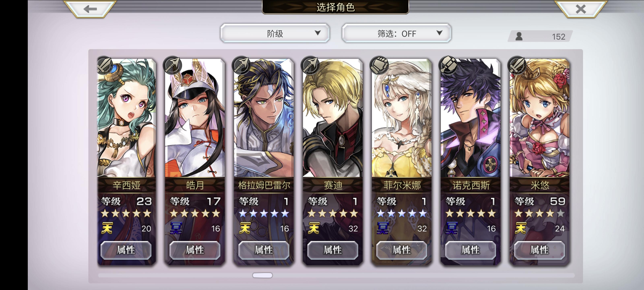Click the 天 attribute symbol on 赛迪's card
The height and width of the screenshot is (290, 644).
click(314, 228)
